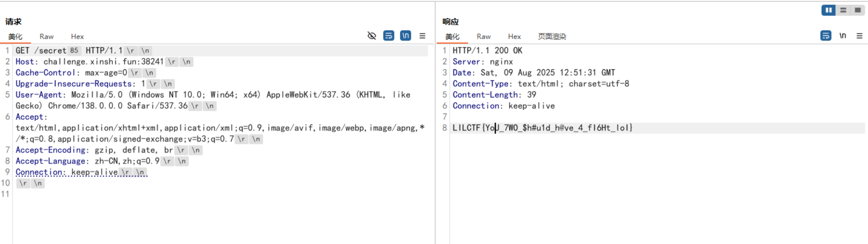This screenshot has width=868, height=244.
Task: Open response panel hamburger menu
Action: pos(859,36)
